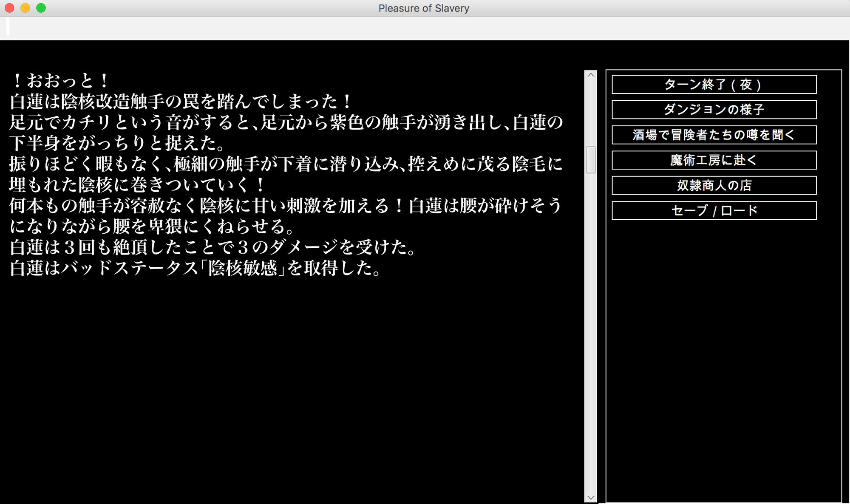Select 酒場で冒険者たちの噂を聞く option
This screenshot has width=850, height=504.
tap(714, 135)
